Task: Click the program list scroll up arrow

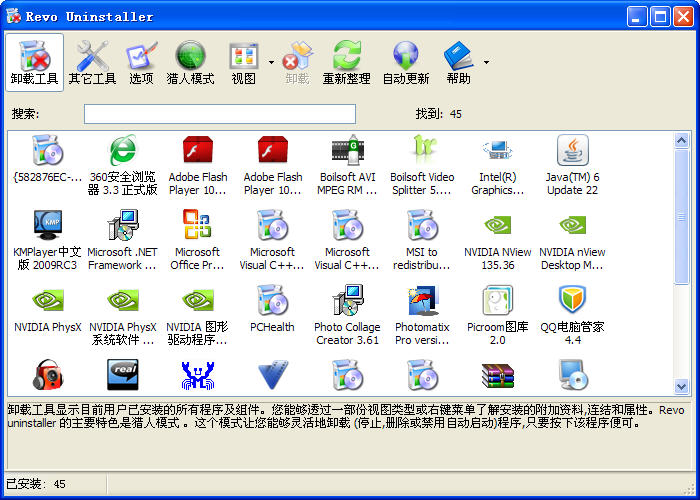Action: click(682, 139)
